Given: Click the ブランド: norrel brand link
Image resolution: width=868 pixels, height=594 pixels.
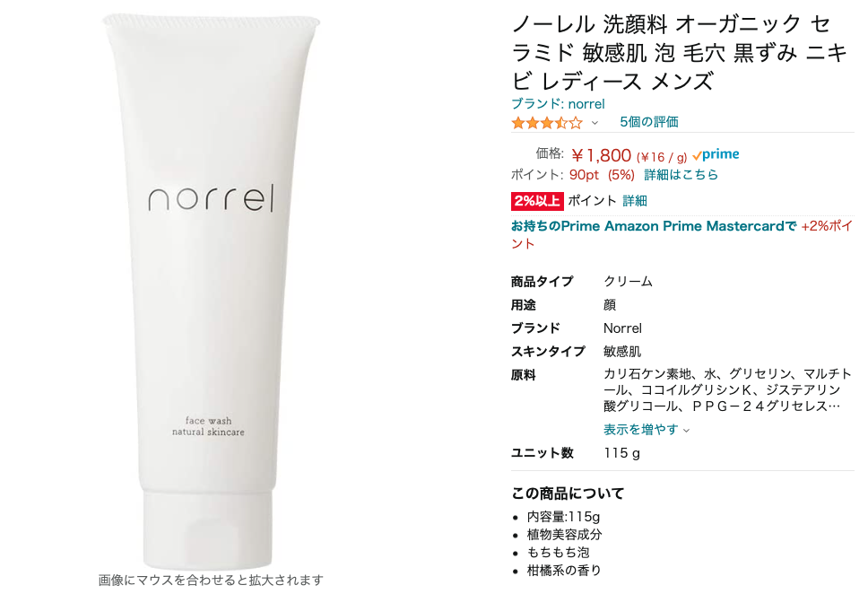Looking at the screenshot, I should coord(558,103).
